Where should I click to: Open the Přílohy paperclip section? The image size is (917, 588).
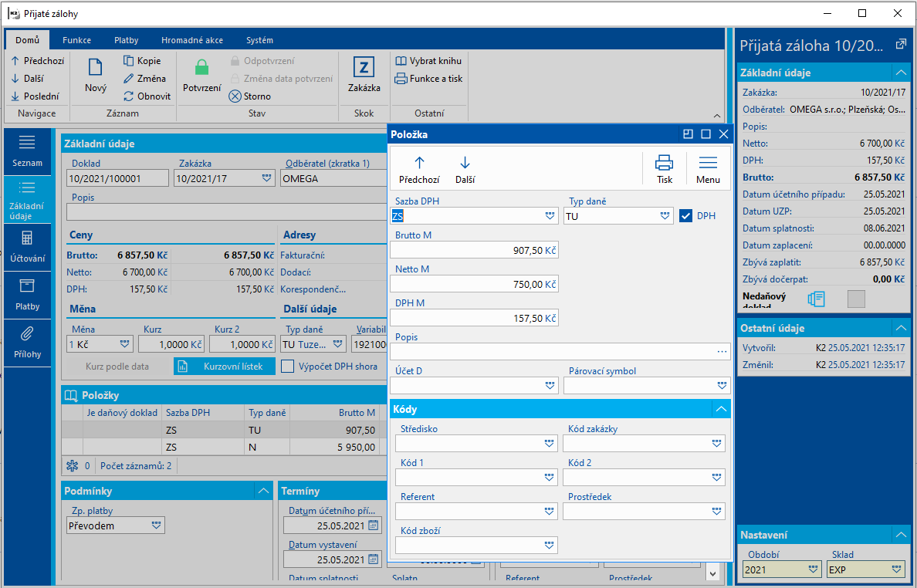click(27, 334)
